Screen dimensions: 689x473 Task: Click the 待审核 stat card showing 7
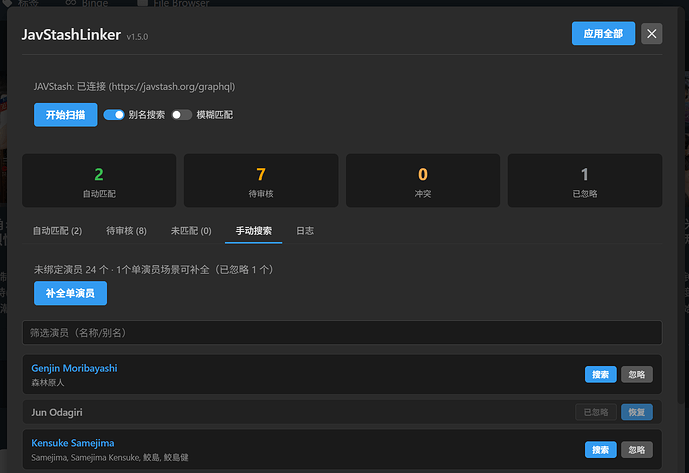[x=261, y=181]
